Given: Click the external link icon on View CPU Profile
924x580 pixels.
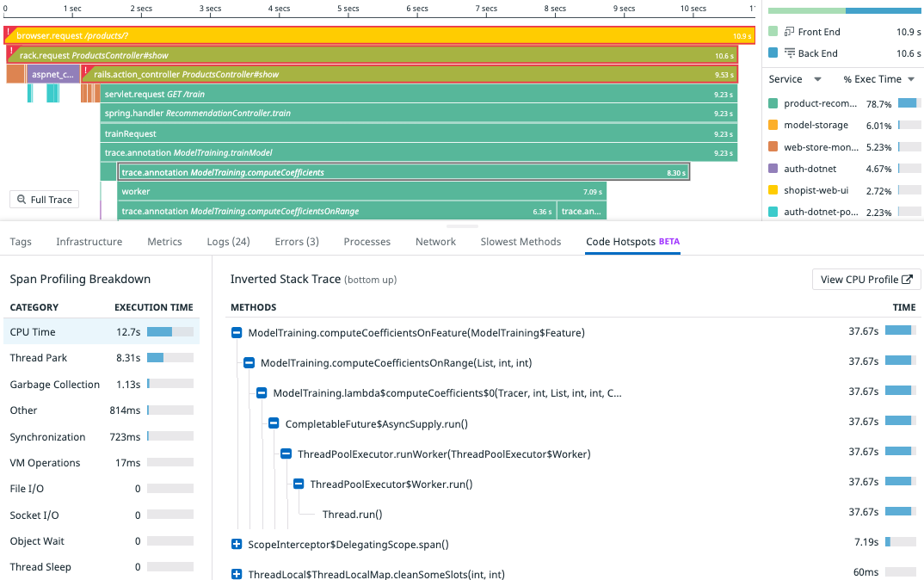Looking at the screenshot, I should [908, 280].
